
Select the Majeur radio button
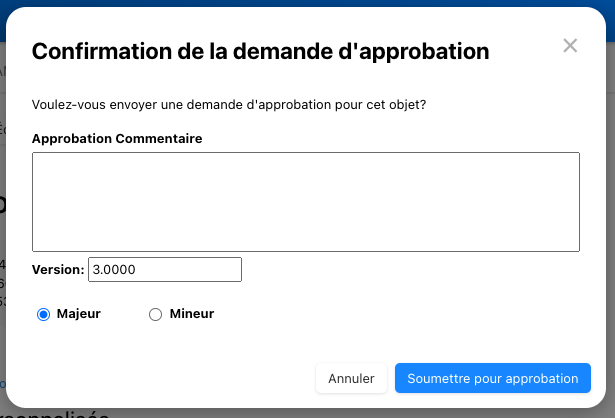tap(43, 314)
